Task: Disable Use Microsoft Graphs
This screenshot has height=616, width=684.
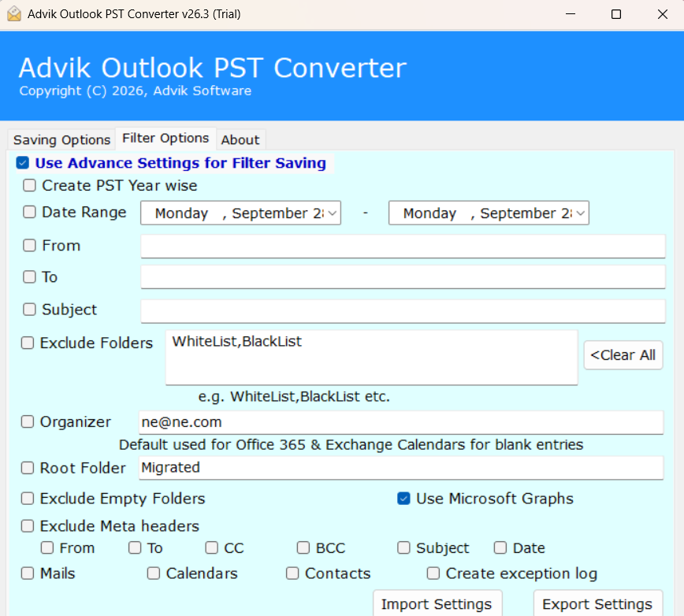Action: point(403,499)
